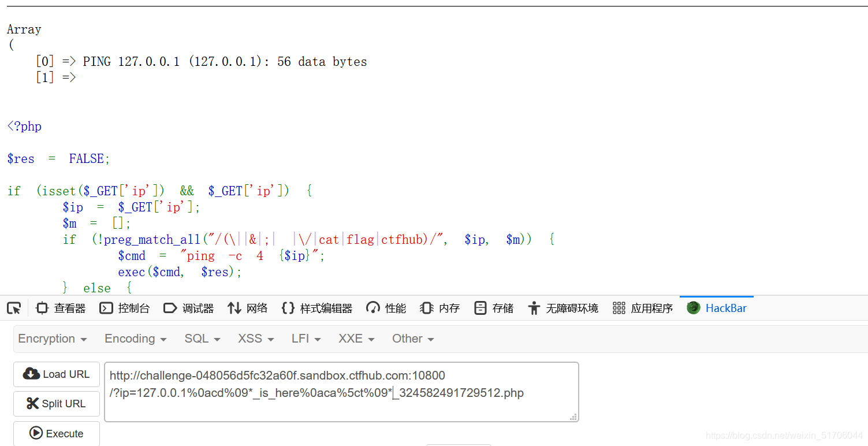The height and width of the screenshot is (446, 868).
Task: Click the Network tab's arrows icon
Action: point(234,309)
